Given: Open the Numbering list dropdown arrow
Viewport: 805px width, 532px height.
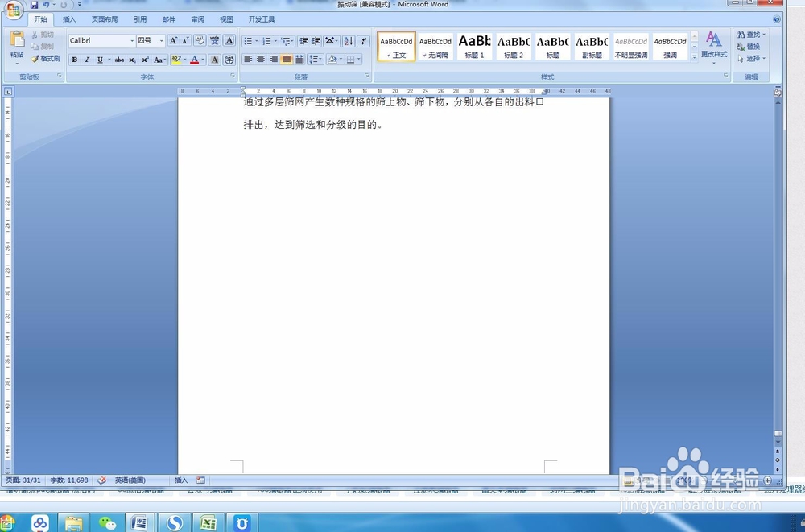Looking at the screenshot, I should (275, 41).
